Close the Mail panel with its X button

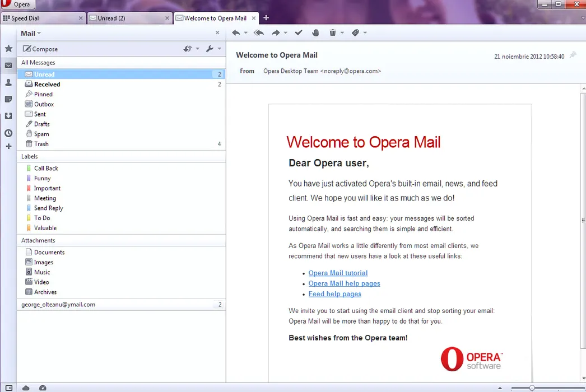pyautogui.click(x=217, y=33)
